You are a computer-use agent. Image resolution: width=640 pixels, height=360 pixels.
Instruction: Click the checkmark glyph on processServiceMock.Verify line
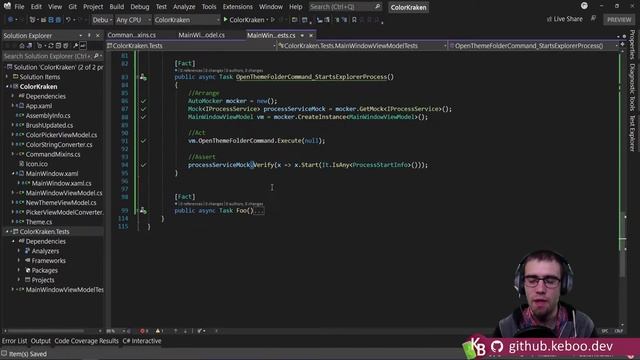[143, 165]
